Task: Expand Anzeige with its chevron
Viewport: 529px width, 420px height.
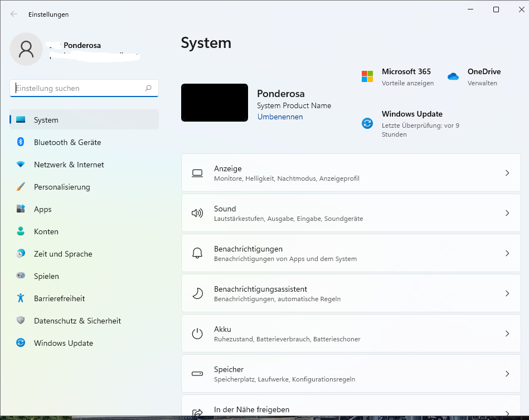Action: [507, 173]
